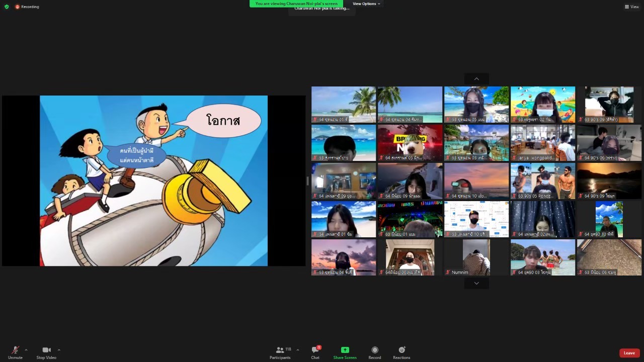Image resolution: width=644 pixels, height=362 pixels.
Task: Open the View Options dropdown
Action: point(366,4)
